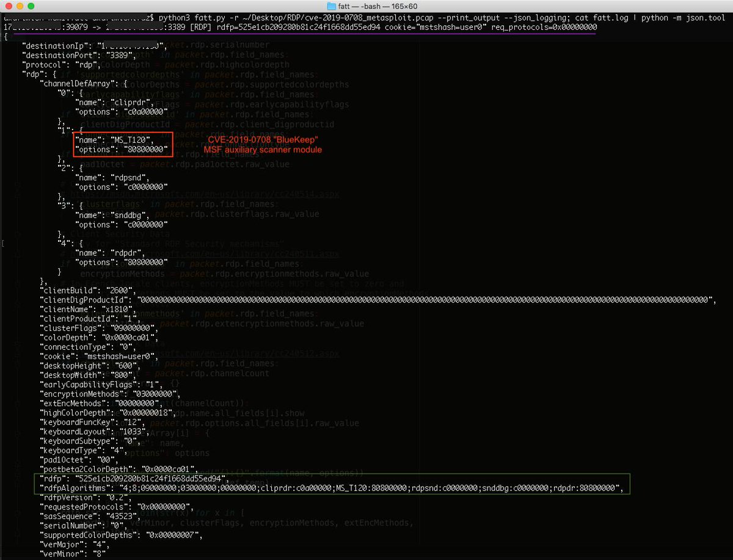This screenshot has height=560, width=733.
Task: Zoom the terminal using the green button
Action: tap(32, 6)
